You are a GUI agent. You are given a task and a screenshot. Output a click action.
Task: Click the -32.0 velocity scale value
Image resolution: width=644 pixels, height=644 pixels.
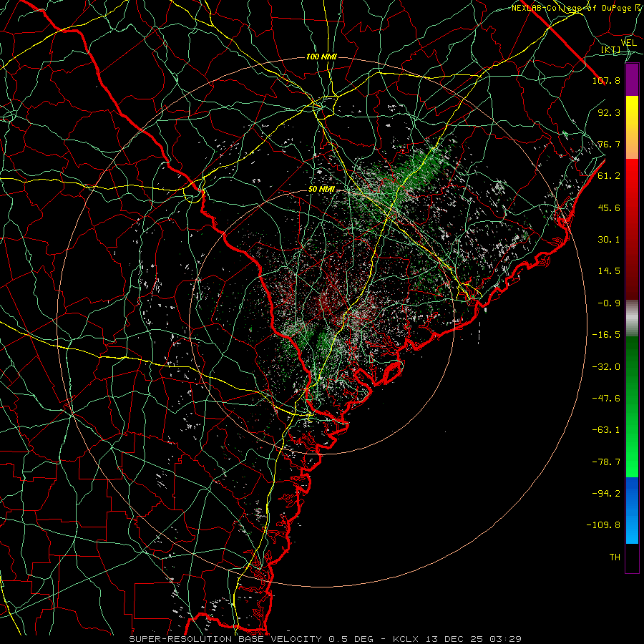[606, 367]
